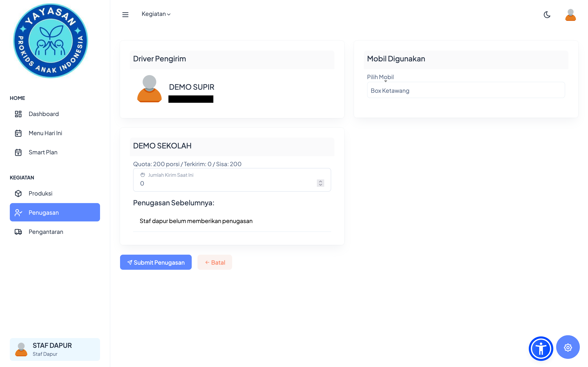Open the user avatar in header
Screen dimensions: 588x367
pyautogui.click(x=570, y=15)
